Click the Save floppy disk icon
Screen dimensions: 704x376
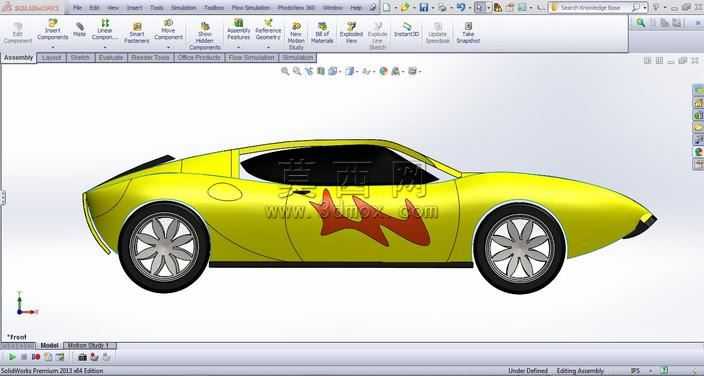pos(423,7)
